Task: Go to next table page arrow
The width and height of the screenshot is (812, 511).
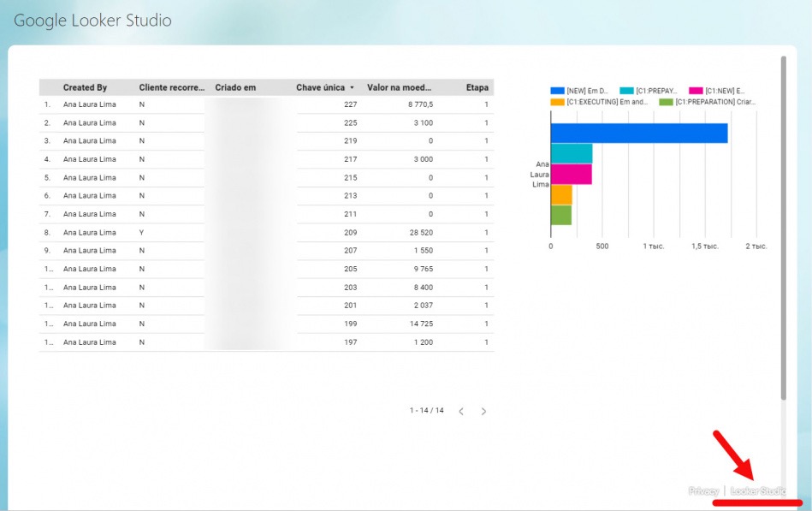Action: pos(483,412)
